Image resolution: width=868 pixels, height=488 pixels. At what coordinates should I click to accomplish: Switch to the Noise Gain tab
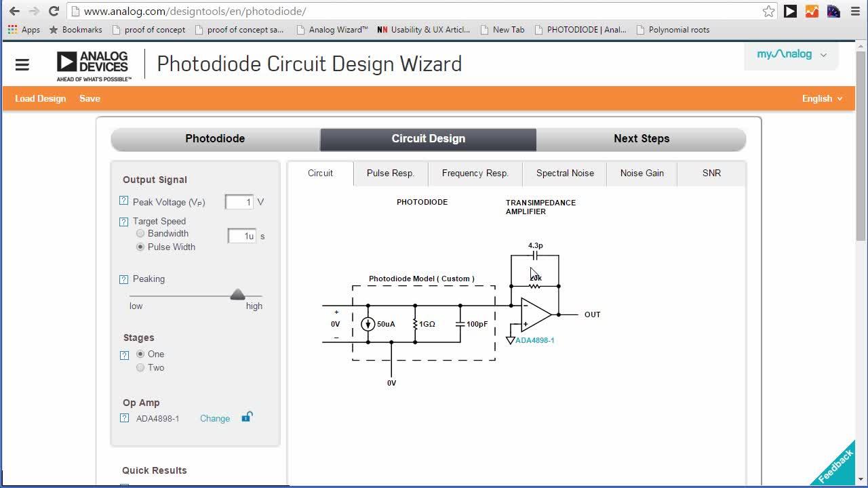[642, 173]
